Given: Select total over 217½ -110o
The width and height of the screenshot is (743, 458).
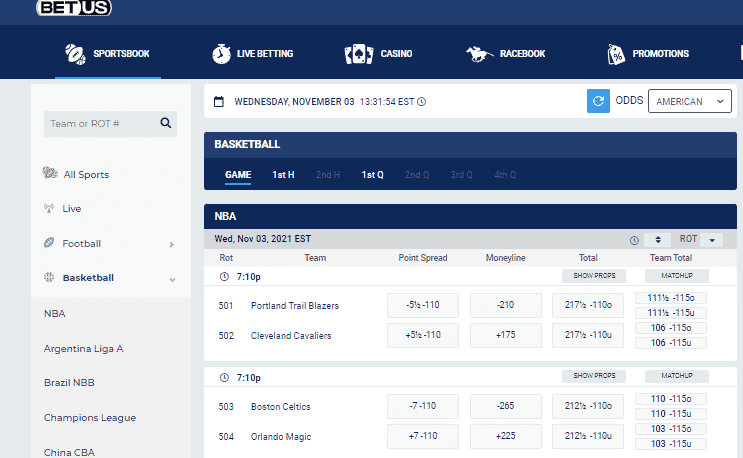Looking at the screenshot, I should click(588, 305).
